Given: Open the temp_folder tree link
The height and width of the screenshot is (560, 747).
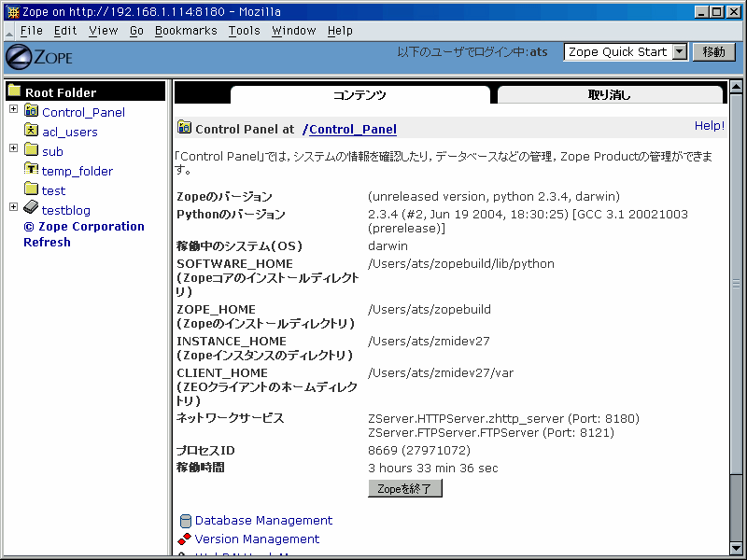Looking at the screenshot, I should coord(78,171).
